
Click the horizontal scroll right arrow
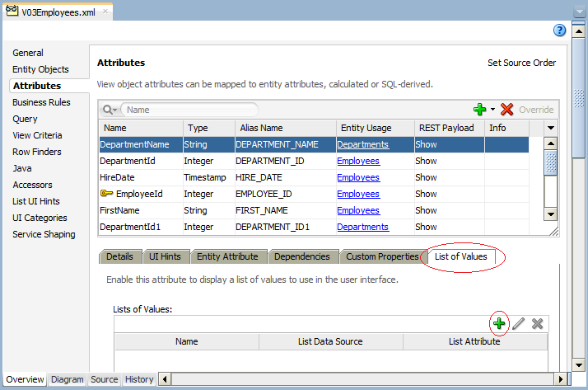click(560, 379)
